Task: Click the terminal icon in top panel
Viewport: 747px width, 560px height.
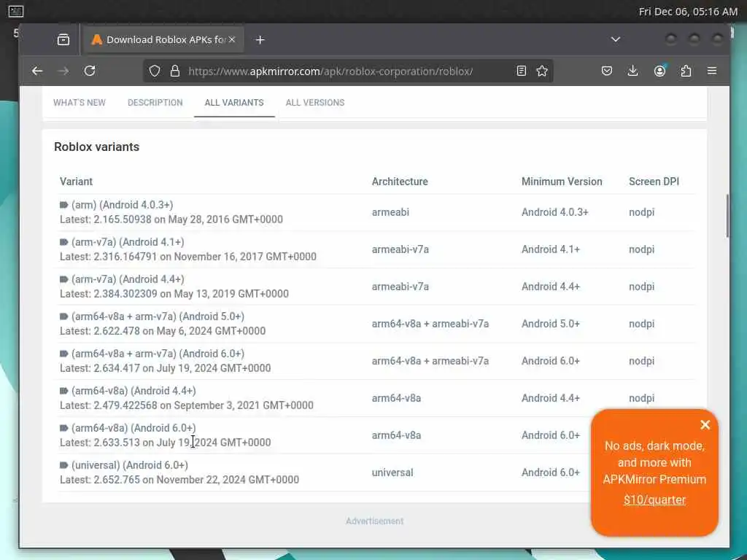Action: (x=16, y=11)
